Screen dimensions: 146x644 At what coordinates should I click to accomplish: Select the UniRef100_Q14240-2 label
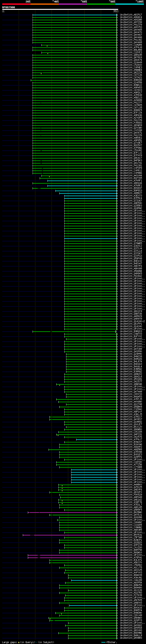pyautogui.click(x=132, y=321)
